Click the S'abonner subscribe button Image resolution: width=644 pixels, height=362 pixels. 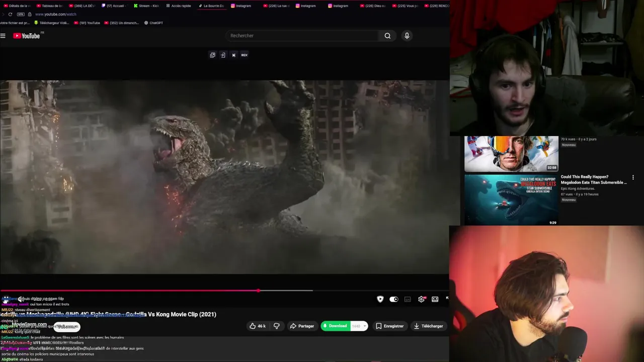point(67,326)
